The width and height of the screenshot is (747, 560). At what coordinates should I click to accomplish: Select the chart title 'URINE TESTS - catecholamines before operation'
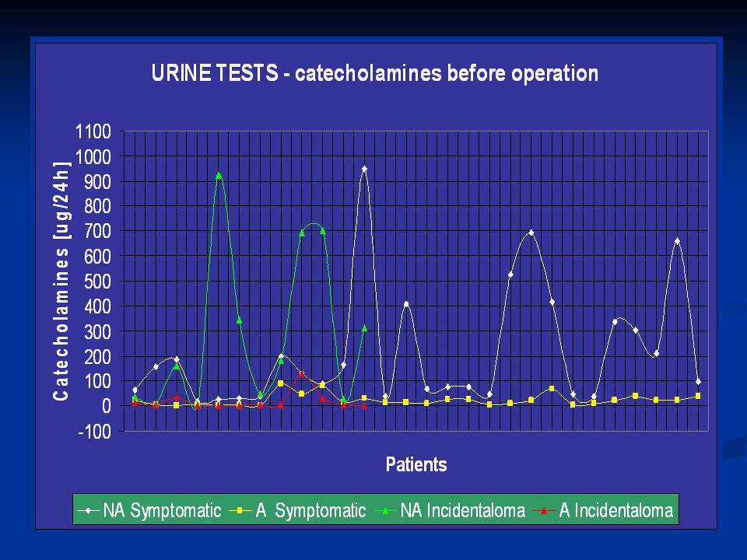coord(374,73)
